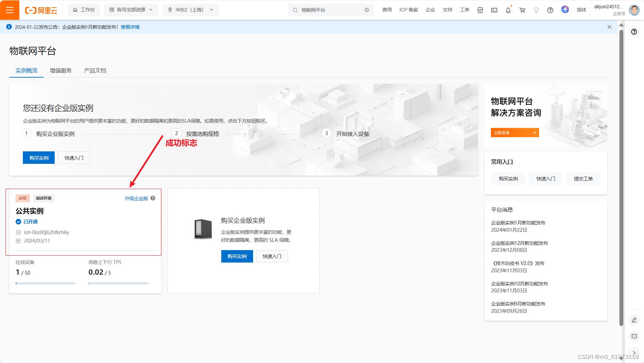This screenshot has width=644, height=363.
Task: Click 购买实例 in the enterprise card
Action: 237,256
